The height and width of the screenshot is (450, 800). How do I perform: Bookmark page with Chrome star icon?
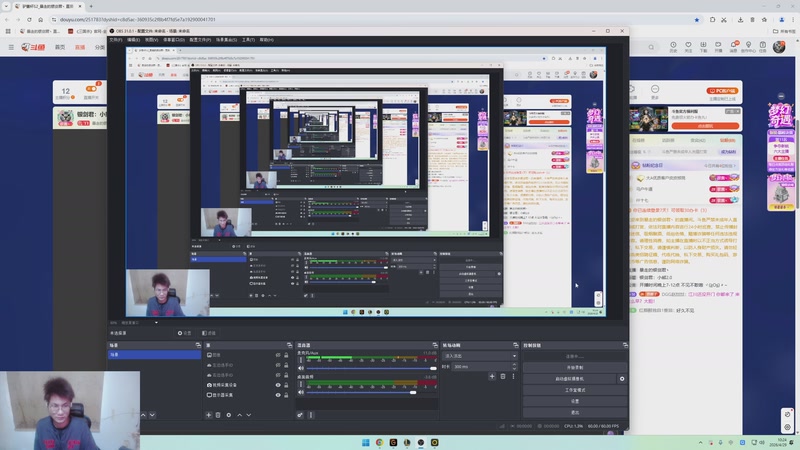click(x=697, y=19)
